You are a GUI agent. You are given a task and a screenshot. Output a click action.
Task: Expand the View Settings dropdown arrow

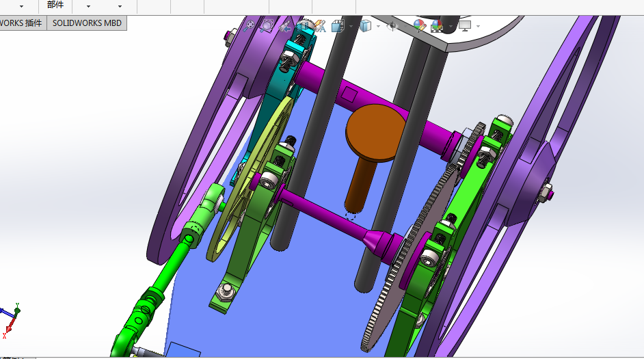pos(478,26)
